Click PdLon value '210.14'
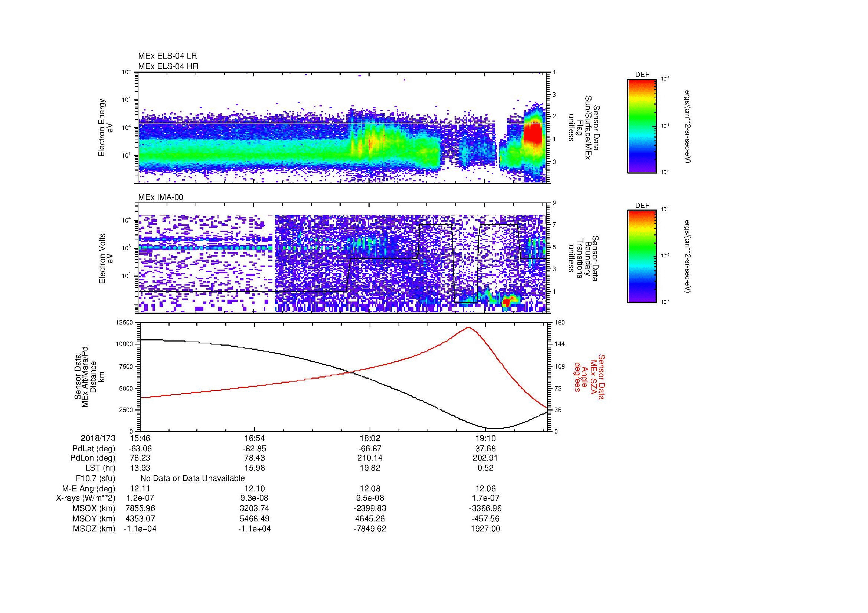The width and height of the screenshot is (868, 613). [x=370, y=458]
